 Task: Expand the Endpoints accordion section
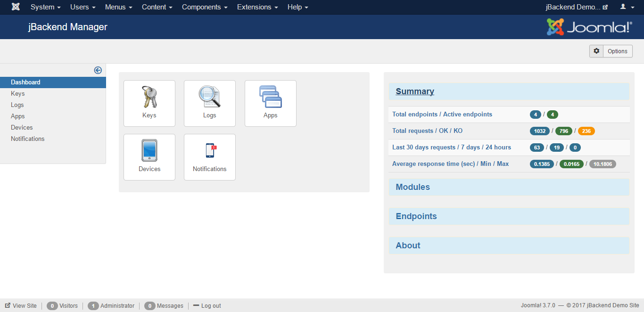tap(509, 216)
